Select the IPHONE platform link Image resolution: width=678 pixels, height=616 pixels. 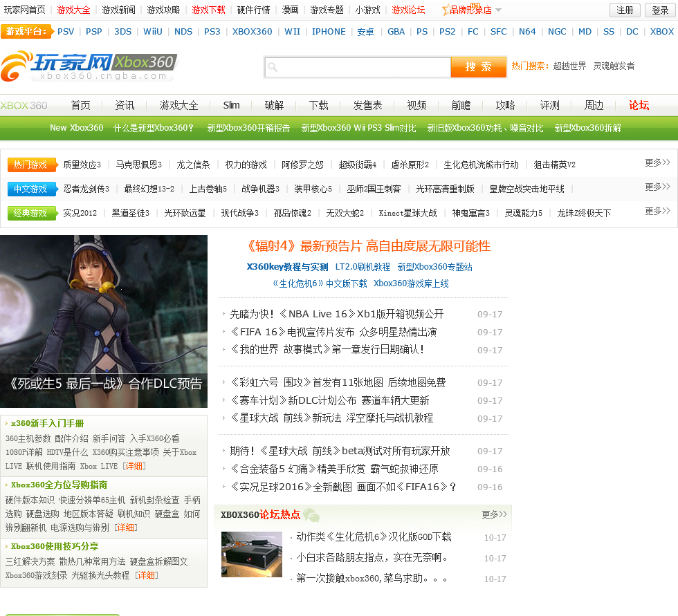(329, 32)
